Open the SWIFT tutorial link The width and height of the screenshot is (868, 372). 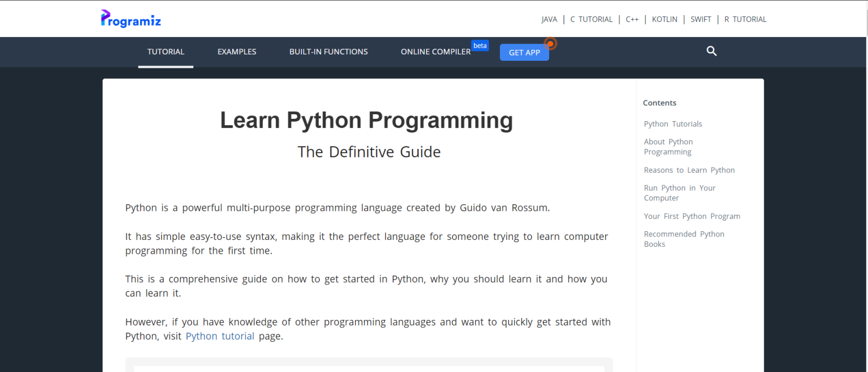[701, 19]
